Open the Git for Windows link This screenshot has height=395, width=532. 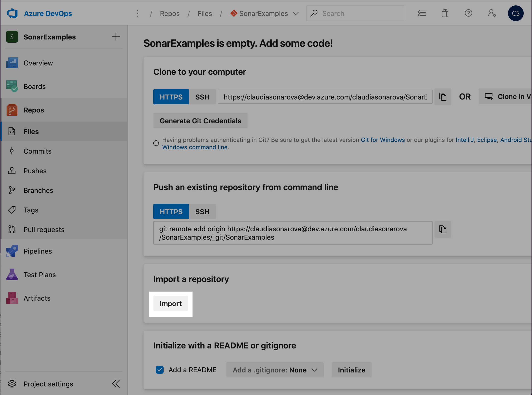click(383, 140)
